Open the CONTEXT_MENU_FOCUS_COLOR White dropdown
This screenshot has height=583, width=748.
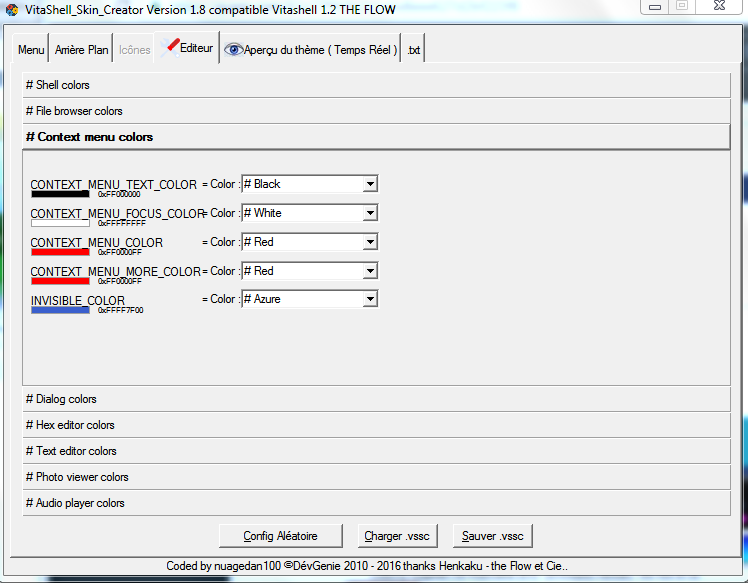tap(310, 213)
